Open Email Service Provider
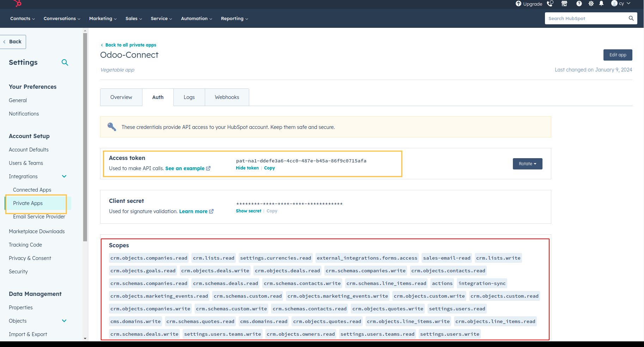Viewport: 644px width, 347px height. click(39, 217)
